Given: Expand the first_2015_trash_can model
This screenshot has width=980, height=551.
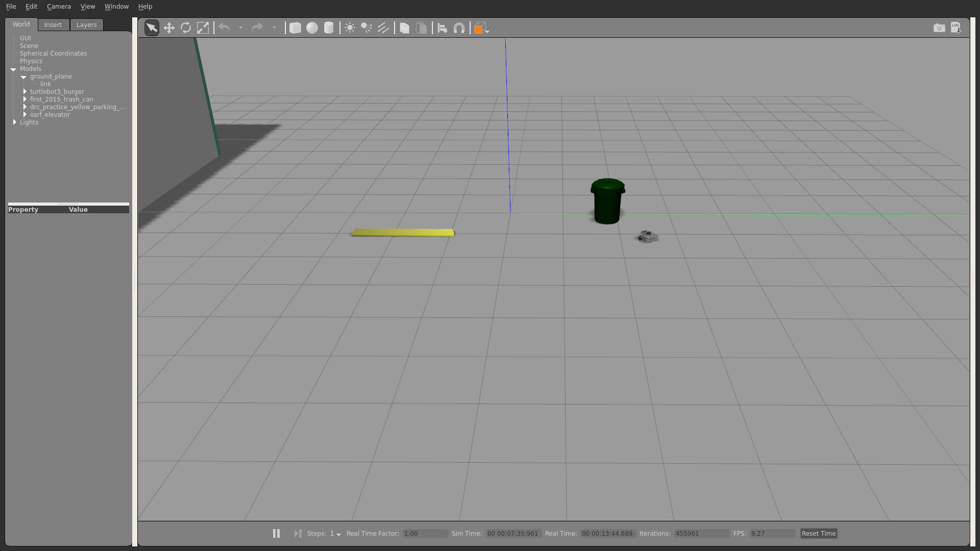Looking at the screenshot, I should (24, 99).
